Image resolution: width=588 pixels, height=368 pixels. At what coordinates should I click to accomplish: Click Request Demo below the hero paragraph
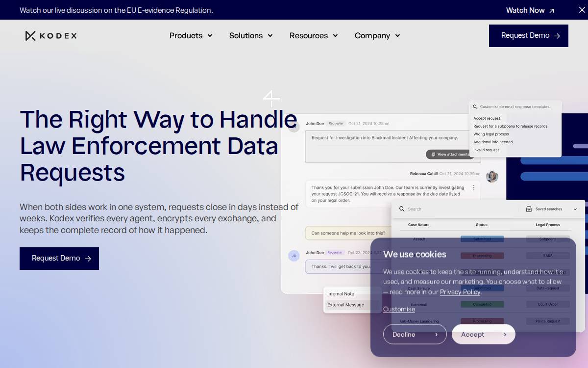click(x=59, y=259)
